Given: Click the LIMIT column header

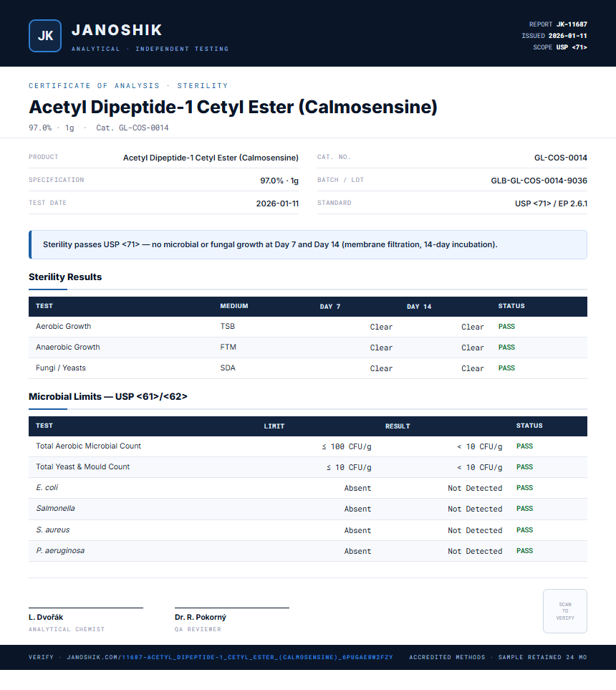Looking at the screenshot, I should click(x=274, y=426).
